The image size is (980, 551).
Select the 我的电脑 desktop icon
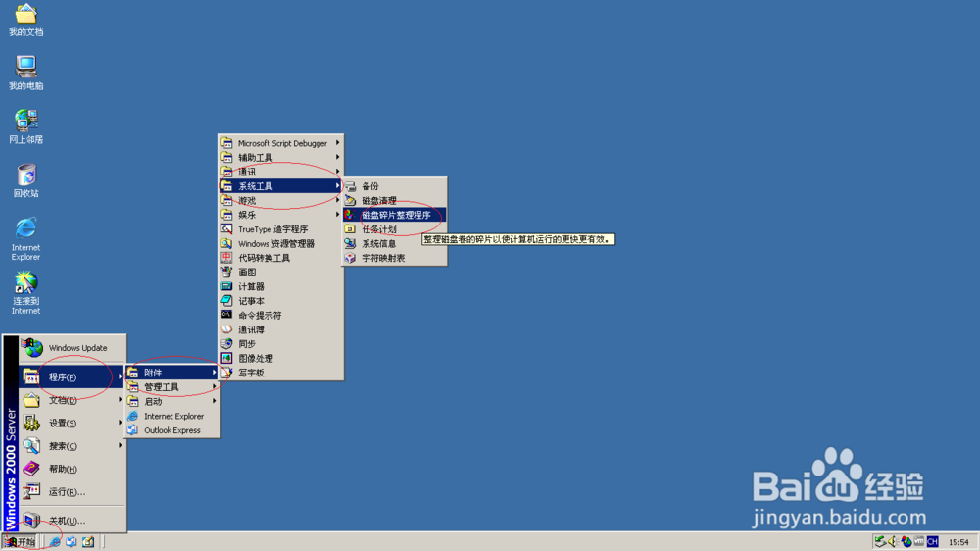click(x=25, y=74)
